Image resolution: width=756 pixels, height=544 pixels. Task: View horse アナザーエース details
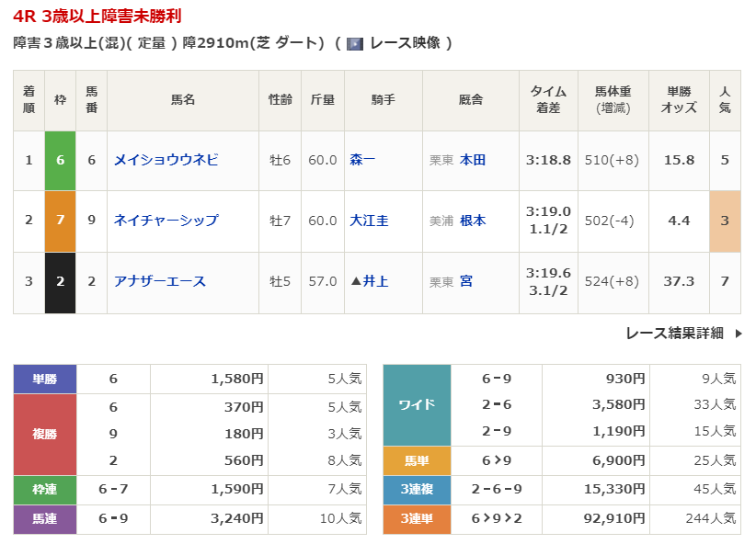coord(159,281)
